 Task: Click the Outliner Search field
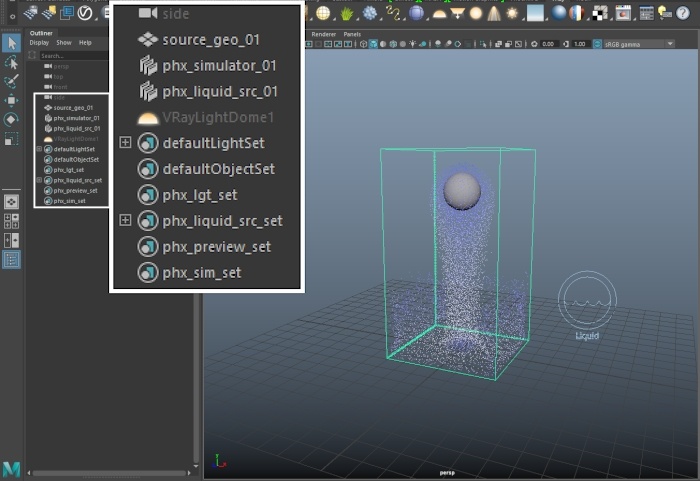point(73,56)
